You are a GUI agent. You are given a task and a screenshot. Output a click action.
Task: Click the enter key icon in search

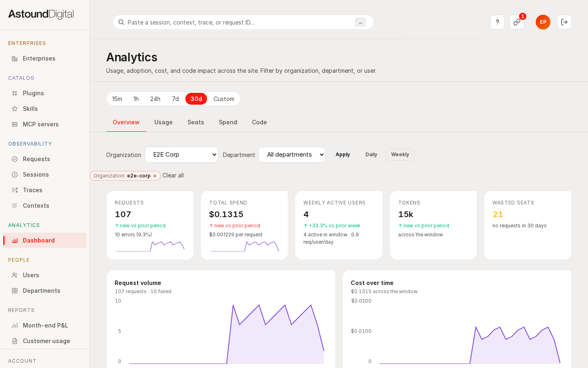click(x=360, y=22)
